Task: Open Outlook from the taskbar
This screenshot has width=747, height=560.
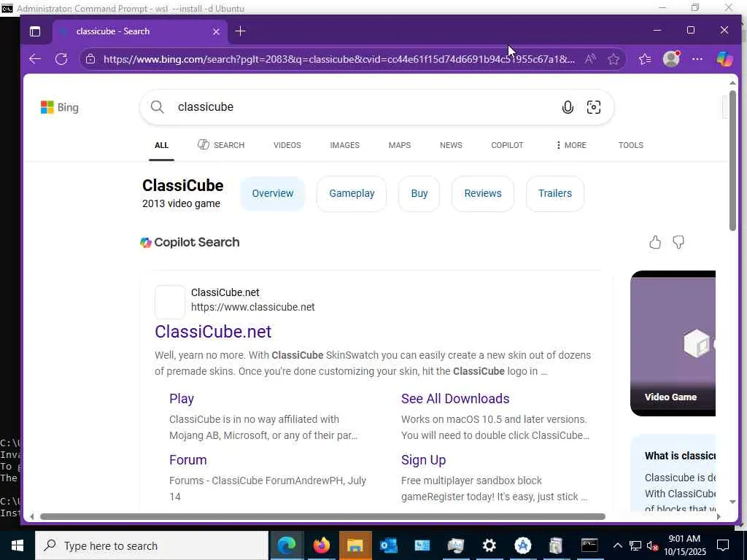Action: pyautogui.click(x=388, y=545)
